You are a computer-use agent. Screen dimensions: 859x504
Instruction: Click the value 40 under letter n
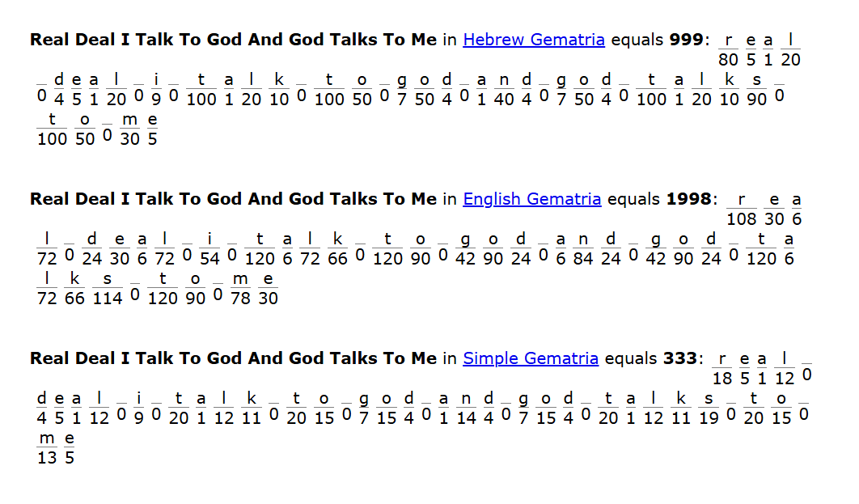[504, 100]
